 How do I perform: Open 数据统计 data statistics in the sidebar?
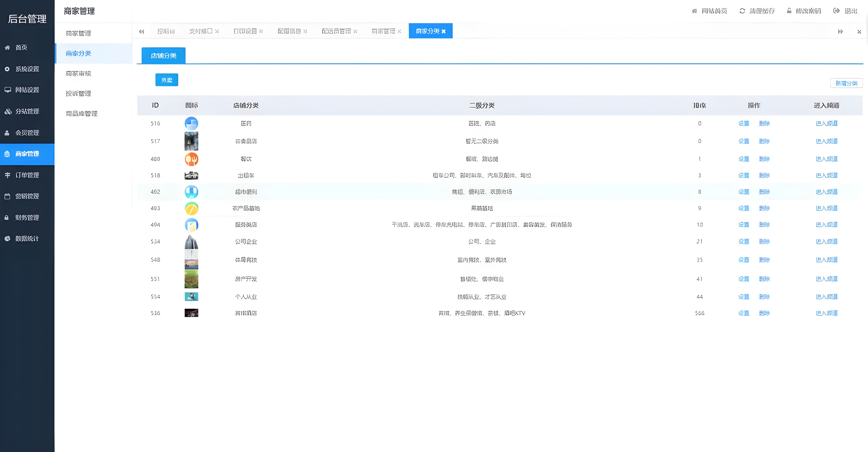tap(27, 238)
